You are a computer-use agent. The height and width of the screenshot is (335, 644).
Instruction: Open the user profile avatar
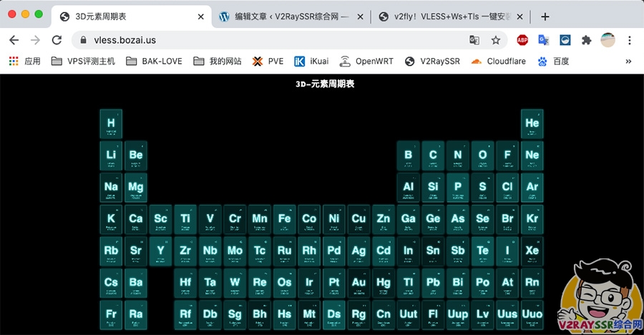click(608, 40)
